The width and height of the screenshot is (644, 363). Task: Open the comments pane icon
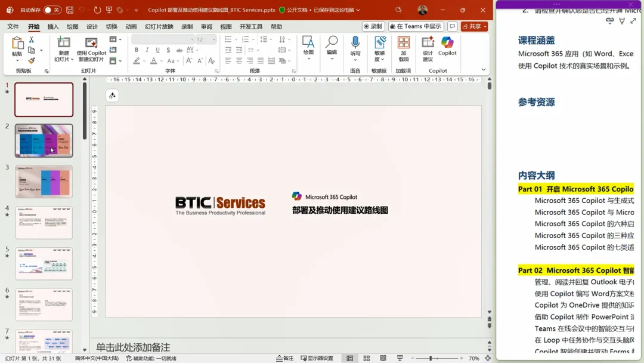coord(452,26)
